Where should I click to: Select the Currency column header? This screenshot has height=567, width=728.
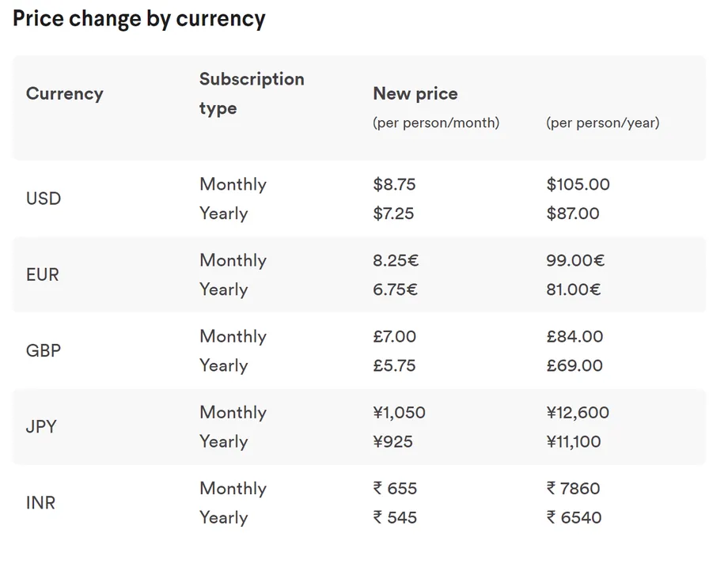(65, 93)
